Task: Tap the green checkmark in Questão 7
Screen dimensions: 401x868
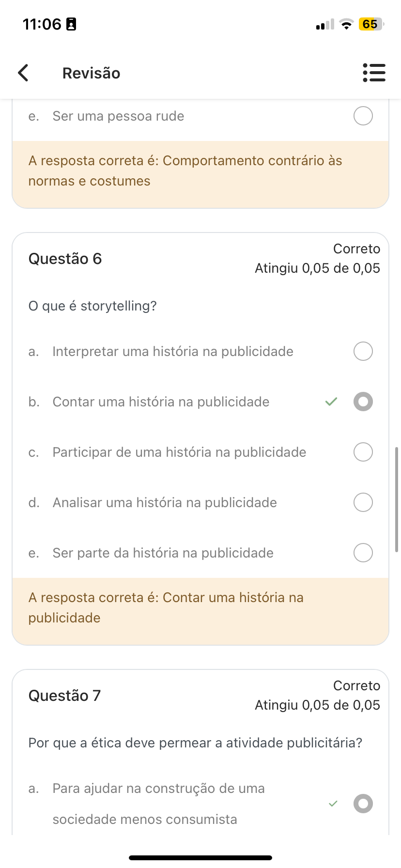Action: tap(333, 804)
